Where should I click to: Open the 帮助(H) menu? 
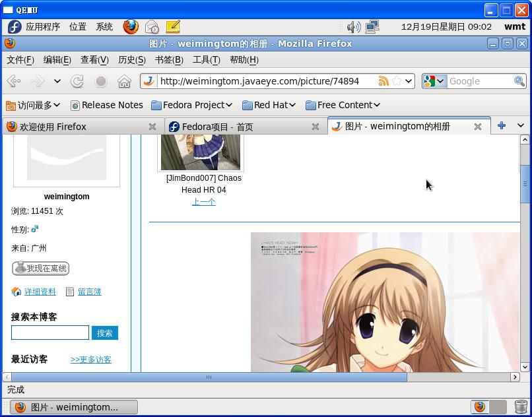(244, 60)
